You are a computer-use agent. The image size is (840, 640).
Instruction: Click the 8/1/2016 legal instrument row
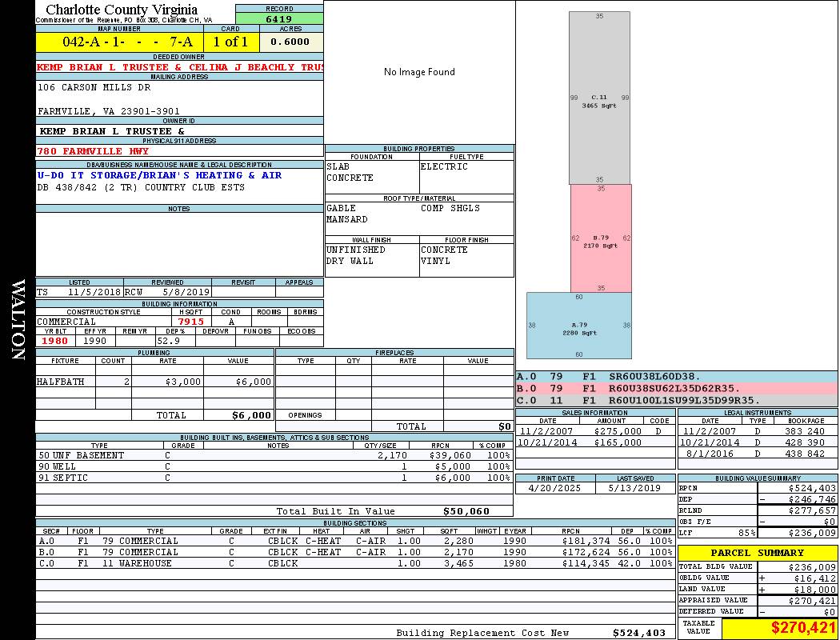[x=756, y=454]
